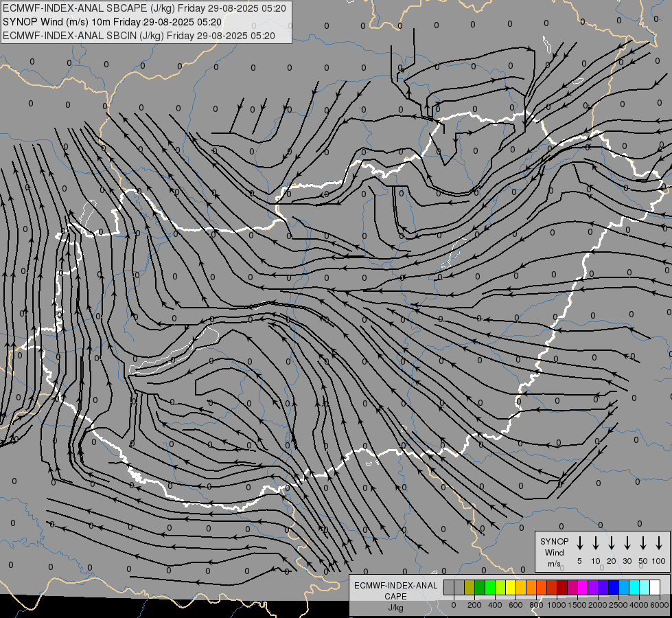
Task: Select the dark green CAPE legend swatch
Action: coord(480,587)
